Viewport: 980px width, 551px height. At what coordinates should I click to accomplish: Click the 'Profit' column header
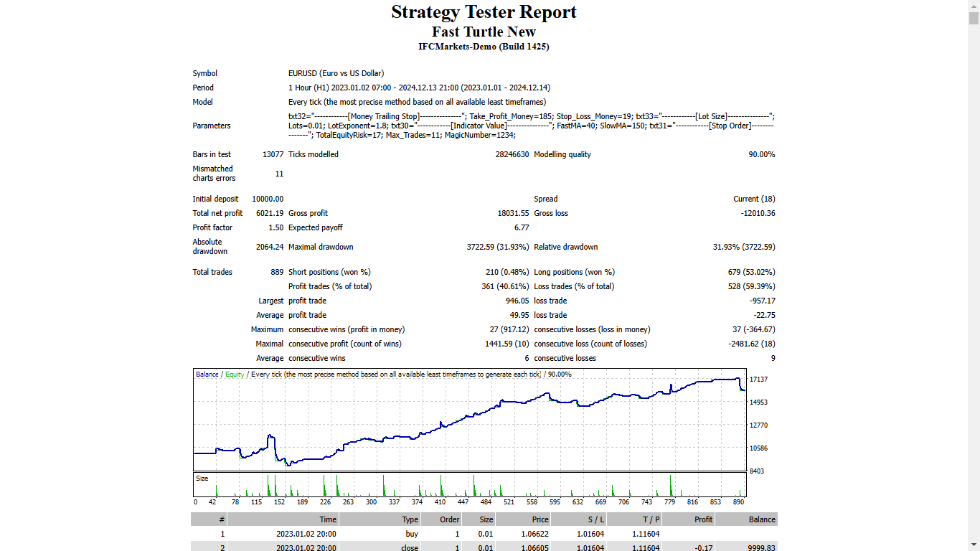(689, 519)
